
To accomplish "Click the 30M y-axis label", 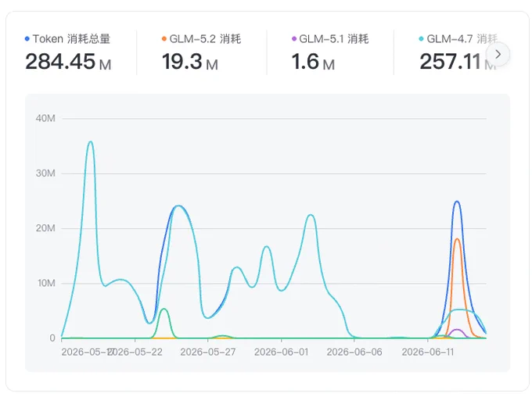I will click(x=45, y=173).
